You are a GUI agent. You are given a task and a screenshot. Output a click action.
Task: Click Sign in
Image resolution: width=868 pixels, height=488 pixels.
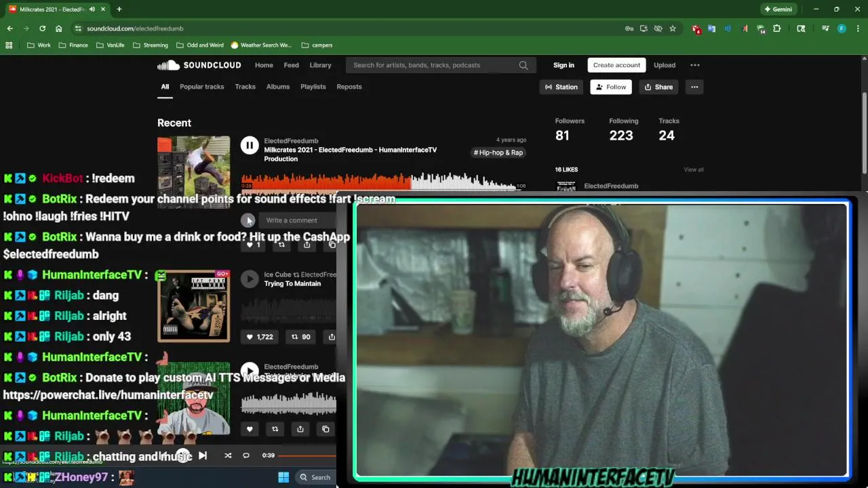coord(564,65)
